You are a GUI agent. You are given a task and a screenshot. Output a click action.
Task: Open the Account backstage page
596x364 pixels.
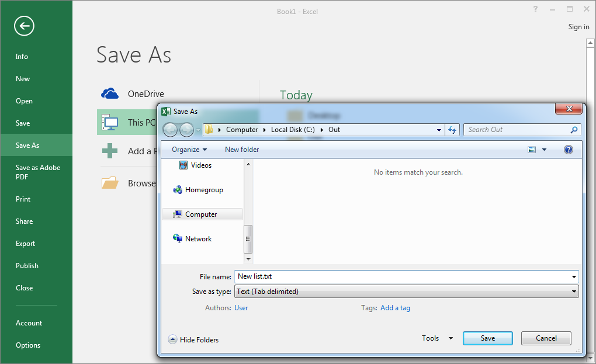click(29, 323)
